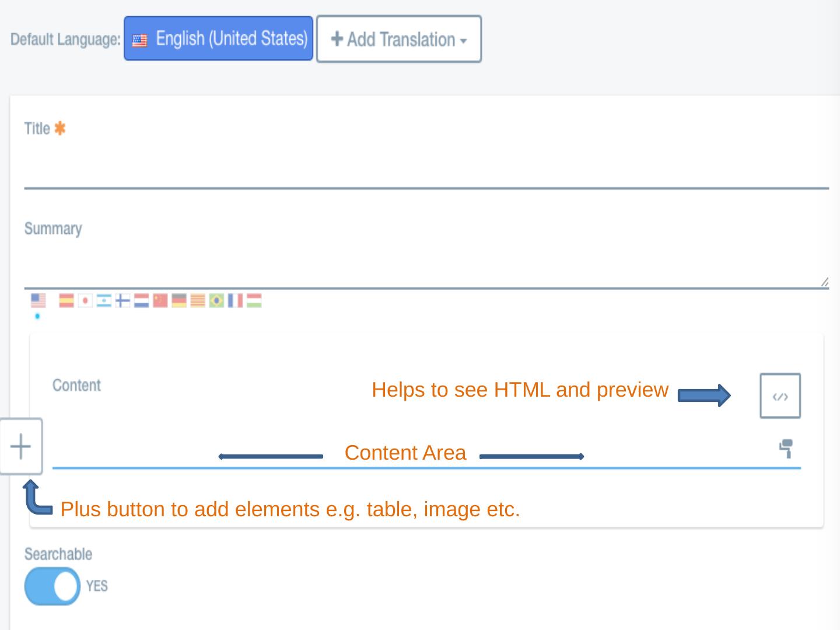
Task: Select the Japanese flag language
Action: 85,300
